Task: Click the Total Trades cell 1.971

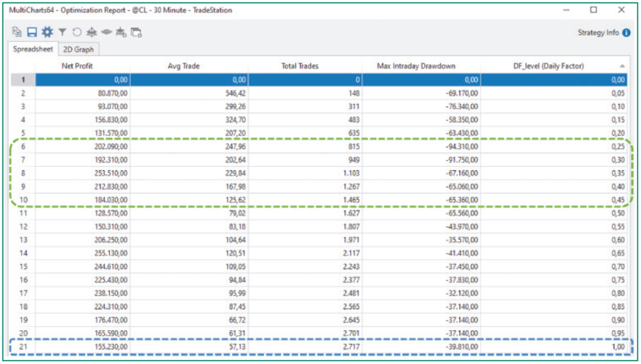Action: (x=305, y=240)
